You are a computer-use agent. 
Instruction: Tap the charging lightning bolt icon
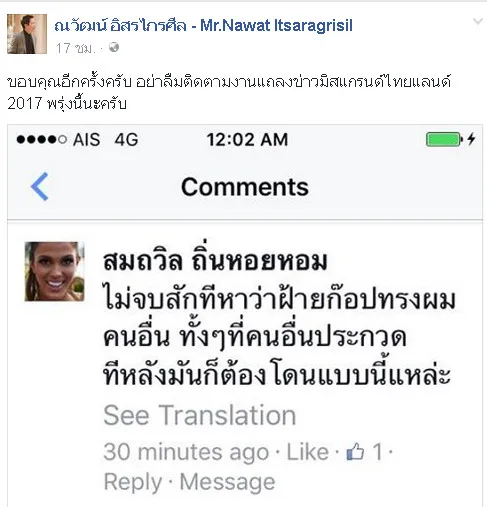click(x=471, y=139)
